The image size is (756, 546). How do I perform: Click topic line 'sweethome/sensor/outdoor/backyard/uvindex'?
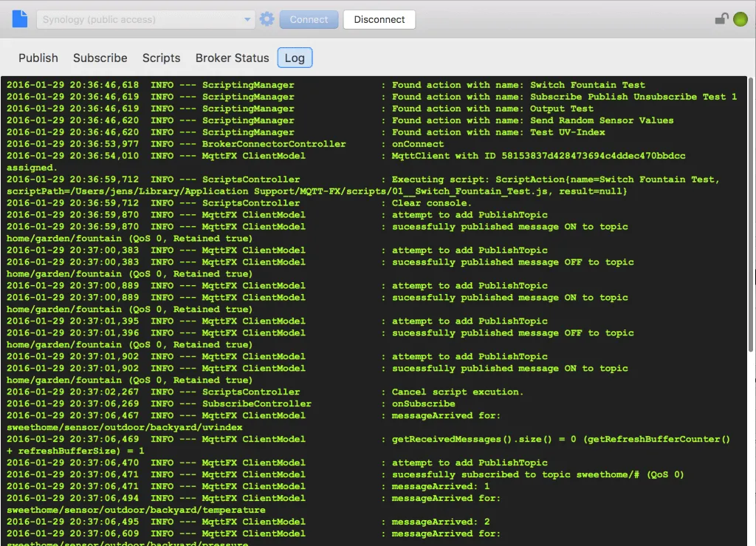pyautogui.click(x=124, y=427)
